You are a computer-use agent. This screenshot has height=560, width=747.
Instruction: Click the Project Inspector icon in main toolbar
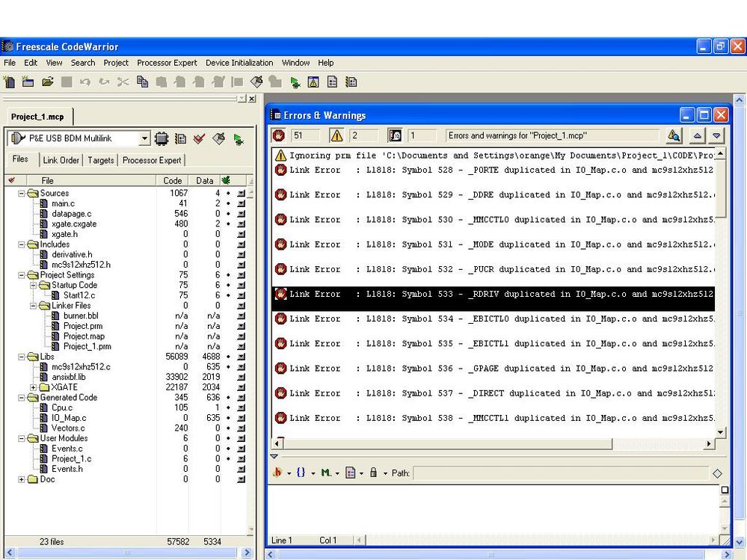(x=332, y=82)
